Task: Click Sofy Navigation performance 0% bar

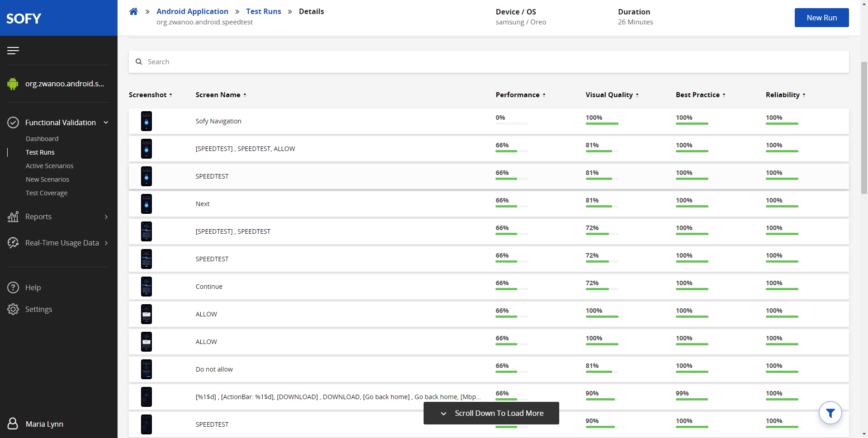Action: (x=511, y=123)
